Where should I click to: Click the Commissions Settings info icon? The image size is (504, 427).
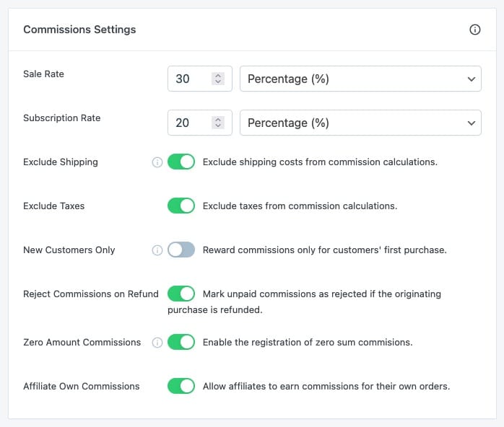474,30
